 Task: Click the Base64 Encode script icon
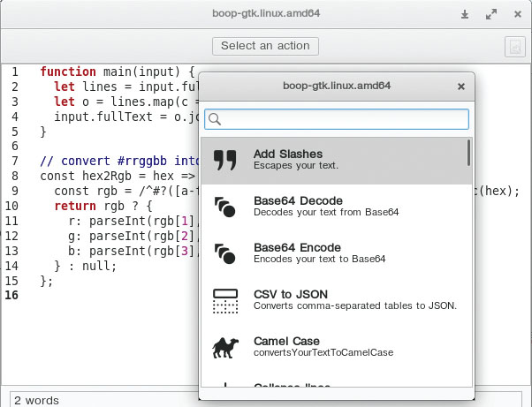(x=225, y=253)
